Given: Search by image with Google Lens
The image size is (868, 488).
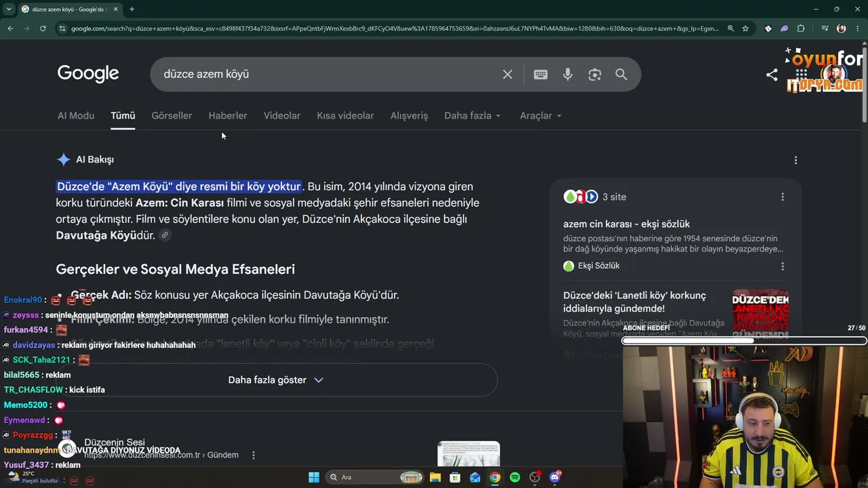Looking at the screenshot, I should point(595,75).
